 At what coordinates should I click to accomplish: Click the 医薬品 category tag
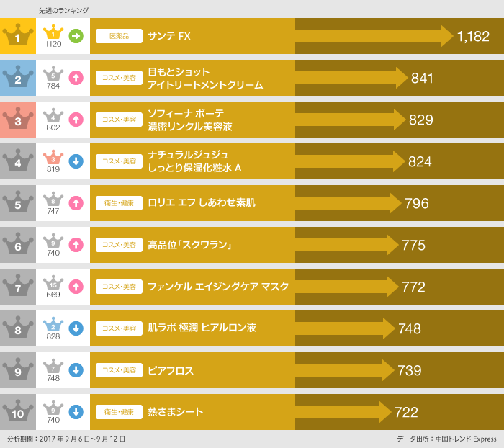(x=119, y=36)
